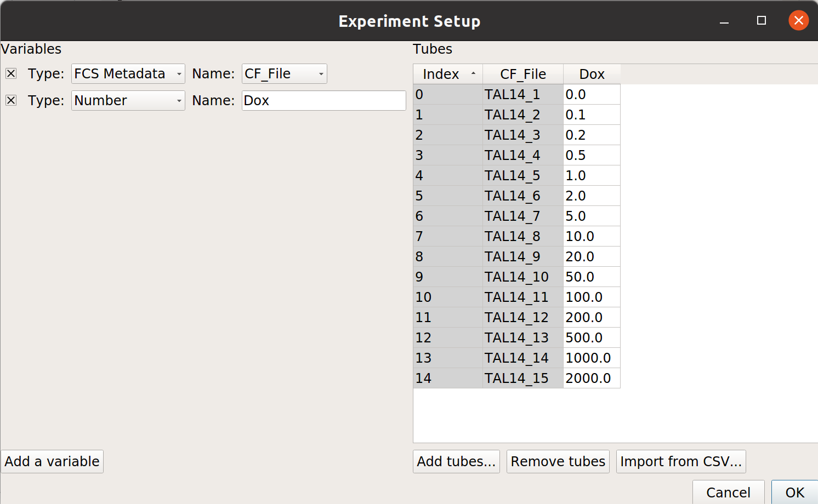Image resolution: width=818 pixels, height=504 pixels.
Task: Sort by the Dox column header
Action: [x=592, y=74]
